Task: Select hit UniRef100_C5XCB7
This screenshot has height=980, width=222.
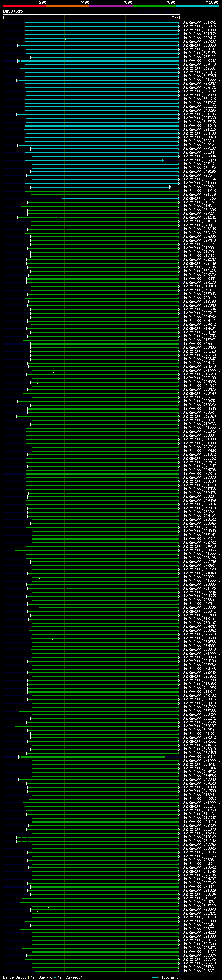Action: coord(199,61)
